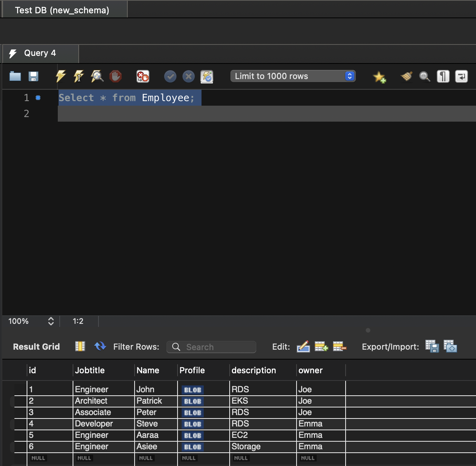Open a SQL script file
Screen dimensions: 476x466
coord(15,76)
